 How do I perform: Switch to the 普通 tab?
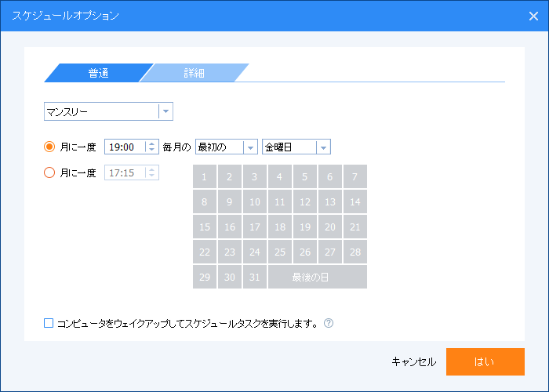98,73
